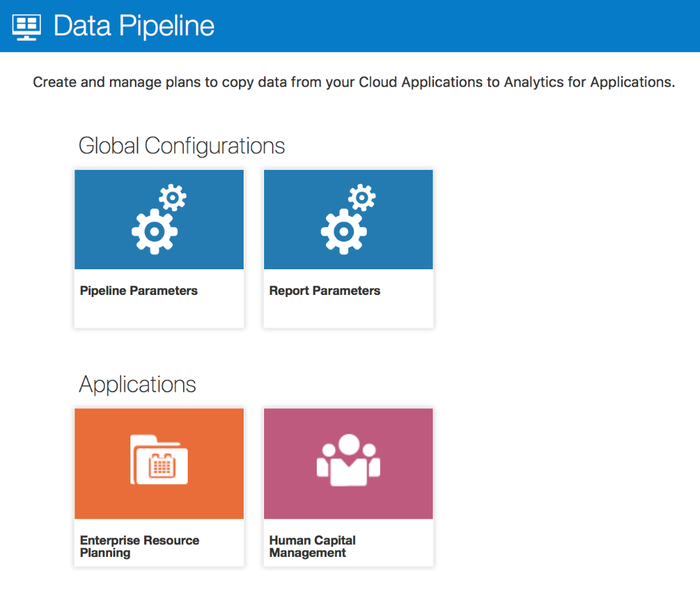Open the Pipeline Parameters label link

pyautogui.click(x=138, y=290)
